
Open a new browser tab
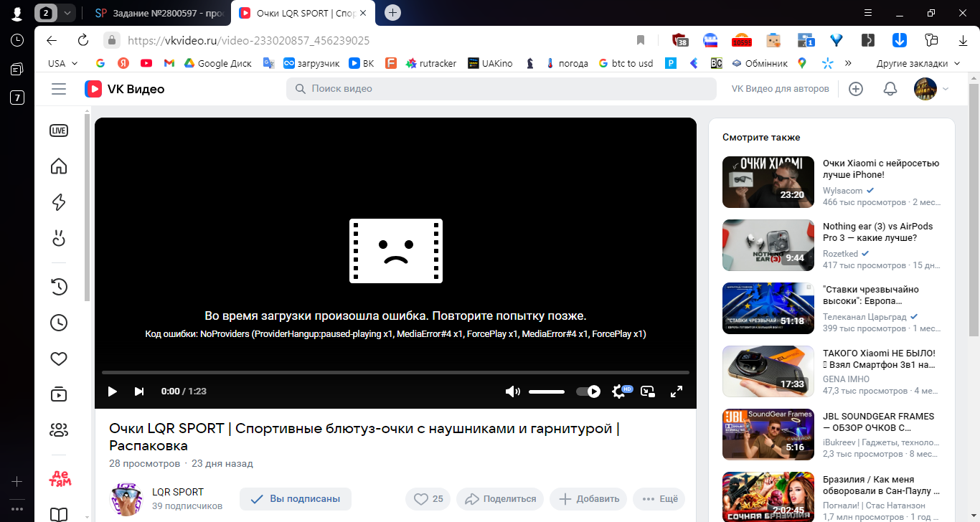[x=392, y=13]
